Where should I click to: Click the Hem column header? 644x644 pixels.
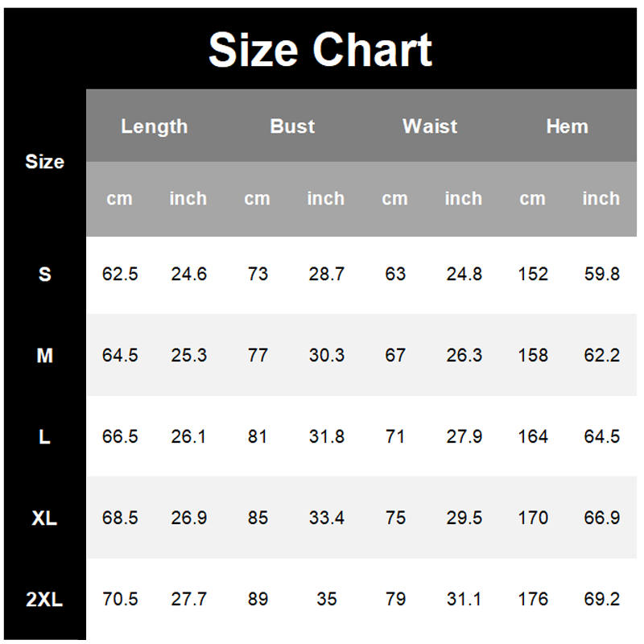[567, 126]
